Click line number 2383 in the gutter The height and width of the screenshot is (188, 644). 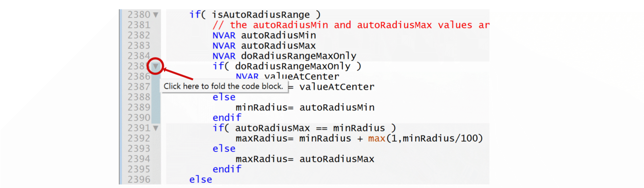pyautogui.click(x=139, y=46)
